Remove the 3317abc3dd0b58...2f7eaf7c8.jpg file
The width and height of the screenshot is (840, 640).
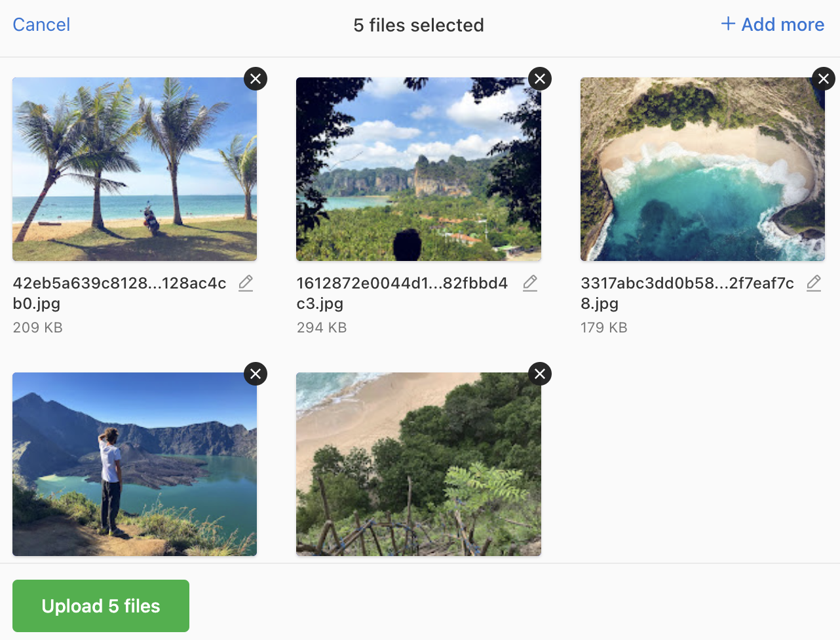pyautogui.click(x=823, y=78)
